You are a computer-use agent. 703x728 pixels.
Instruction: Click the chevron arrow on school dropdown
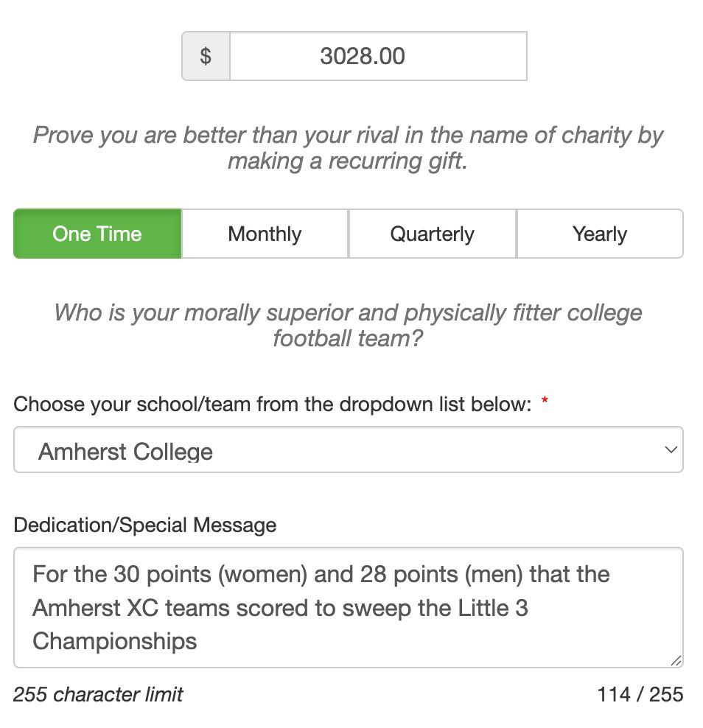pyautogui.click(x=670, y=449)
